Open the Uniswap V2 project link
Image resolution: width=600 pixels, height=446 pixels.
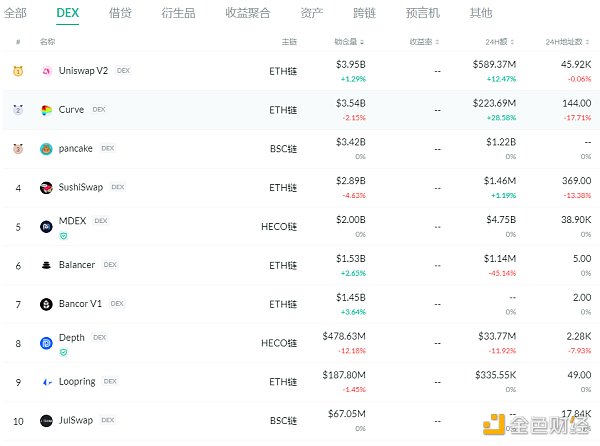pyautogui.click(x=83, y=71)
